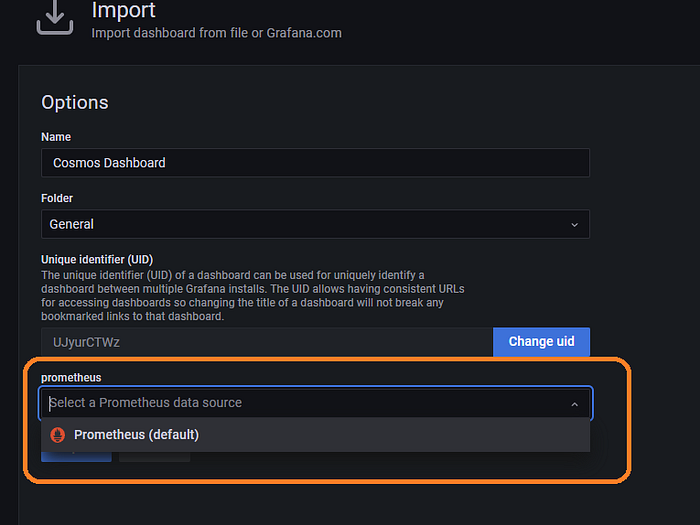Click the Import dashboard from file subtitle
Screen dimensions: 700x525
coord(217,33)
